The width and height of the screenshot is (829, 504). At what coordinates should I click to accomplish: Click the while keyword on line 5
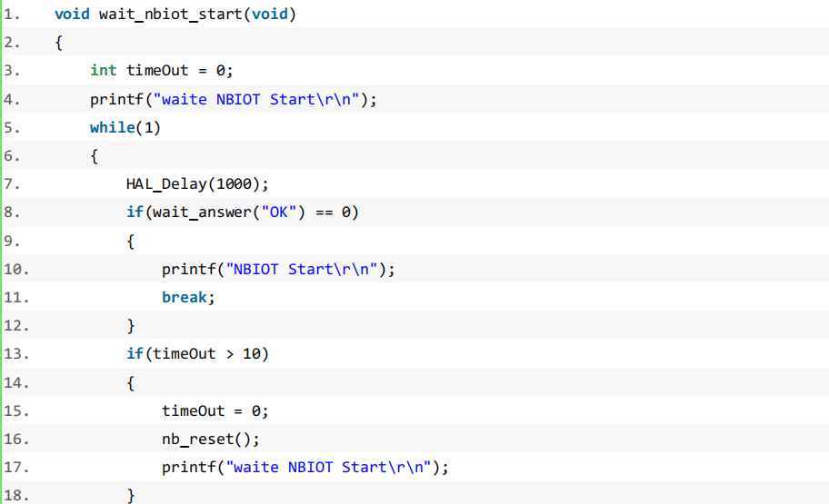pos(112,127)
